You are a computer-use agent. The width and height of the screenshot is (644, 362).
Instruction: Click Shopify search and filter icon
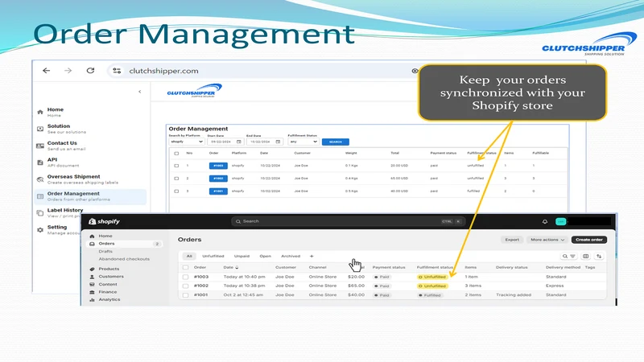569,256
